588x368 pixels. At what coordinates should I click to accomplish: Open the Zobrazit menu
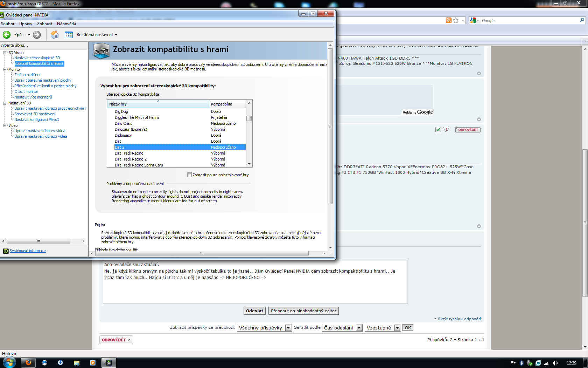pos(44,24)
